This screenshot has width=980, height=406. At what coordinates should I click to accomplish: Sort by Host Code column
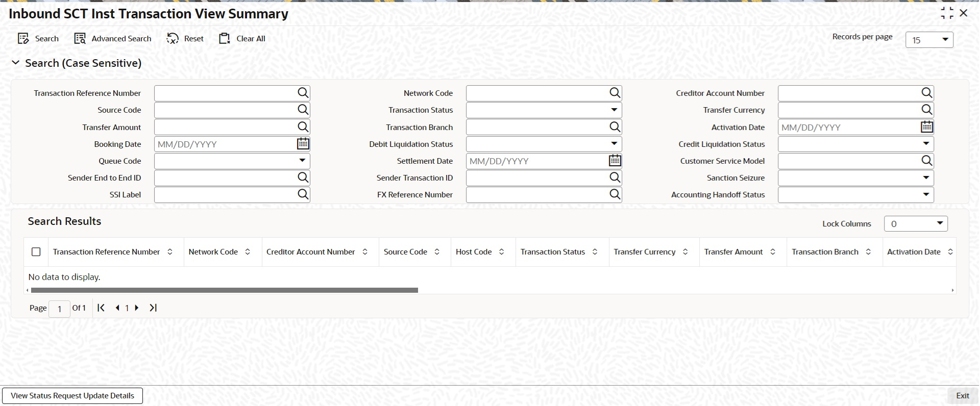coord(502,252)
